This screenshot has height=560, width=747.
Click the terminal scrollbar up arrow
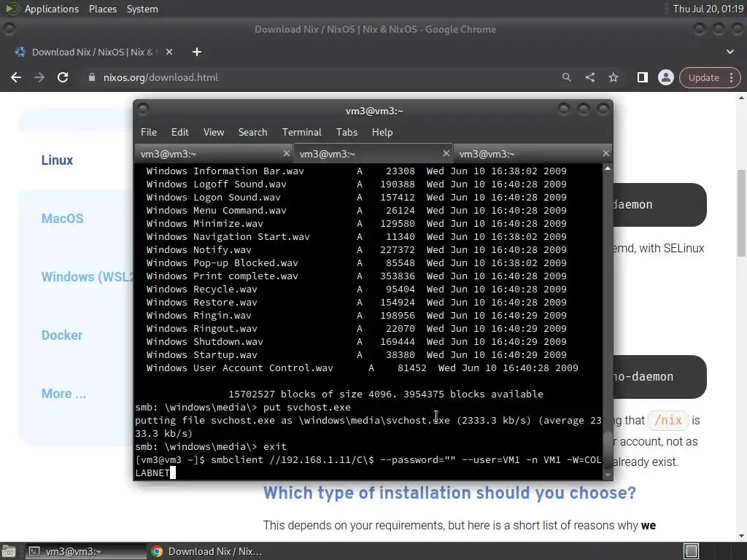(608, 168)
